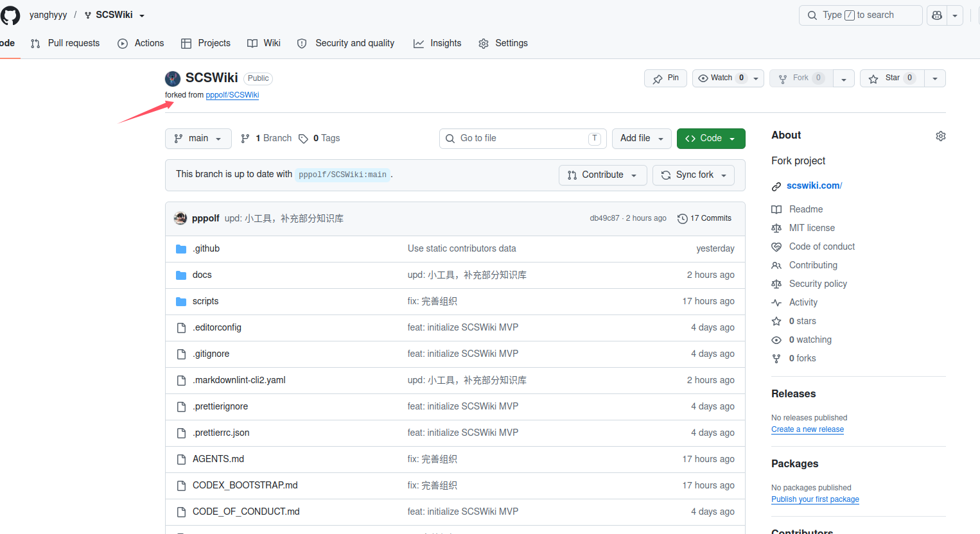
Task: Open the commit history clock icon
Action: pos(682,219)
